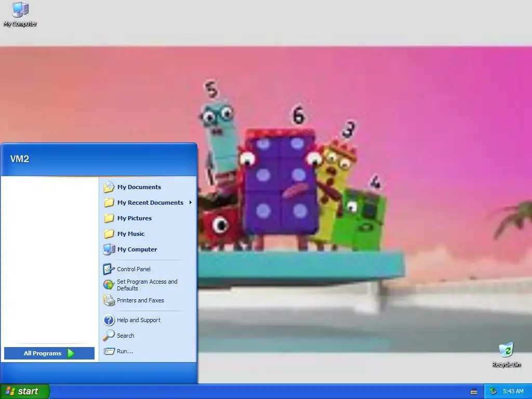Click the Help and Support question icon
Viewport: 532px width, 399px height.
point(109,320)
